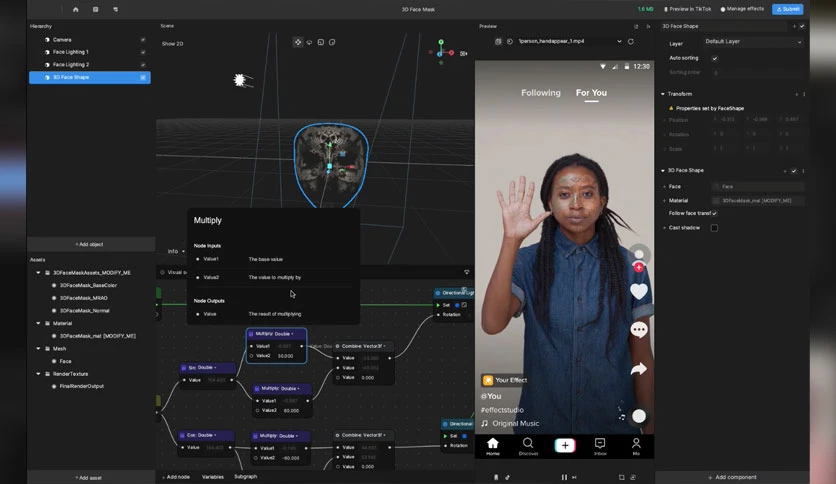The image size is (836, 484).
Task: Uncheck the Auto sorting checkbox
Action: coord(714,58)
